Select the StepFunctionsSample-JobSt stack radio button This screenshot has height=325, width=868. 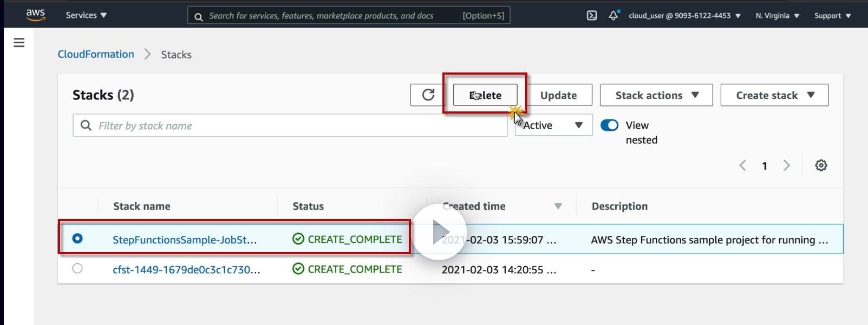(x=77, y=238)
